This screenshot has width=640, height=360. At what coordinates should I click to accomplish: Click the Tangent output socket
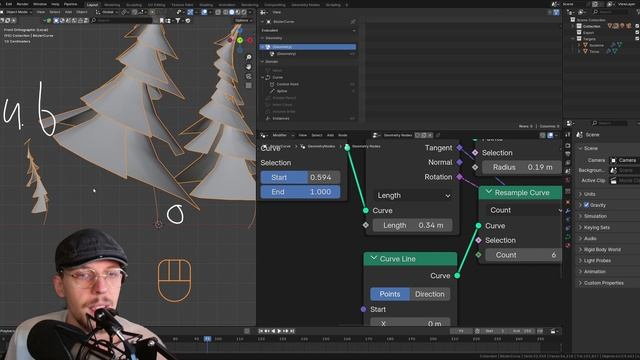click(460, 147)
